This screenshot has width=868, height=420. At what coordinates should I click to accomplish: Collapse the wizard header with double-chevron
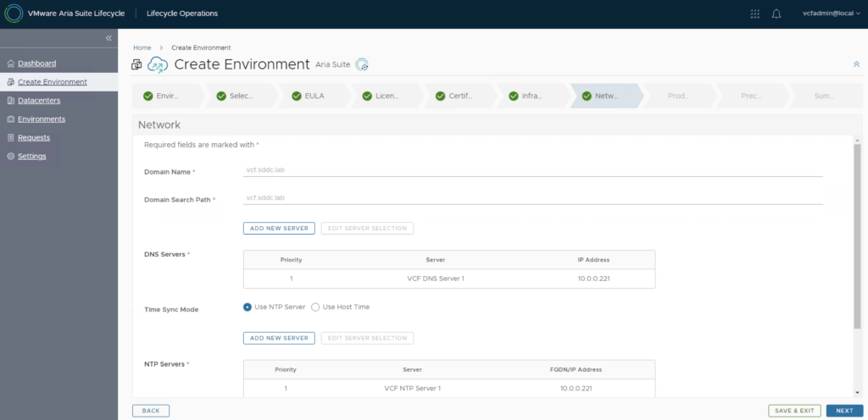[x=855, y=64]
